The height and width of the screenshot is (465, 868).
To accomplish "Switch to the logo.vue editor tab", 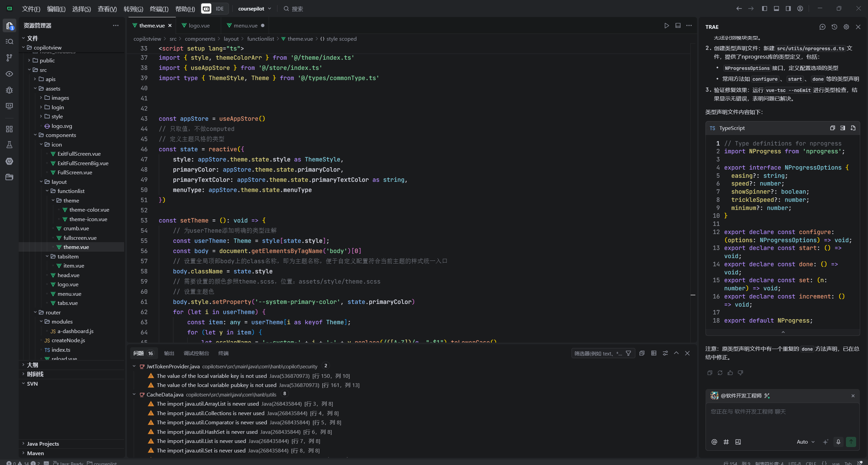I will pos(199,25).
